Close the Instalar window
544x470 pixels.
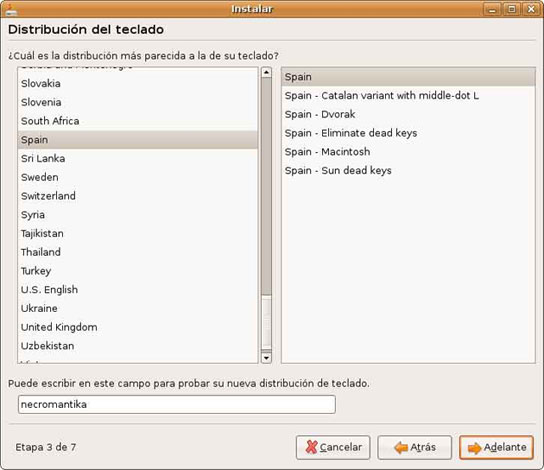531,9
